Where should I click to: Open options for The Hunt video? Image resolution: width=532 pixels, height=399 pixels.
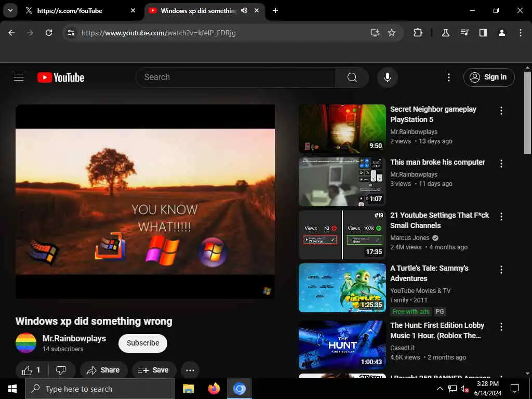(501, 327)
